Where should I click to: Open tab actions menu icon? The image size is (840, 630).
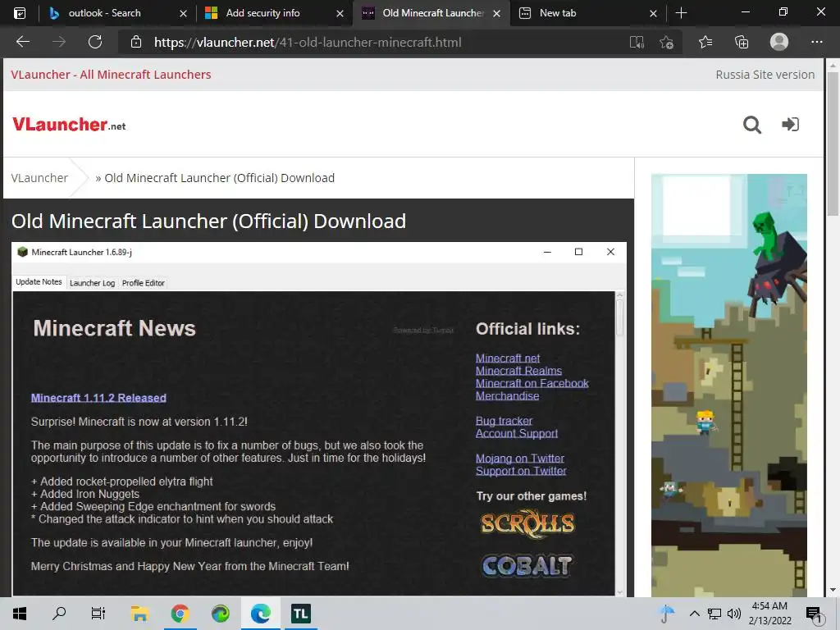20,13
